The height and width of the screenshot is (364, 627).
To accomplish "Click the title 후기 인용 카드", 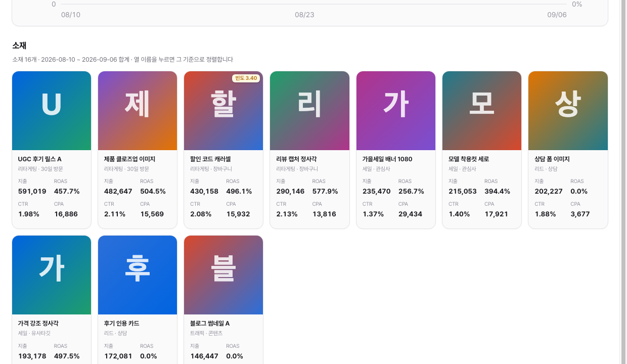I will [122, 324].
